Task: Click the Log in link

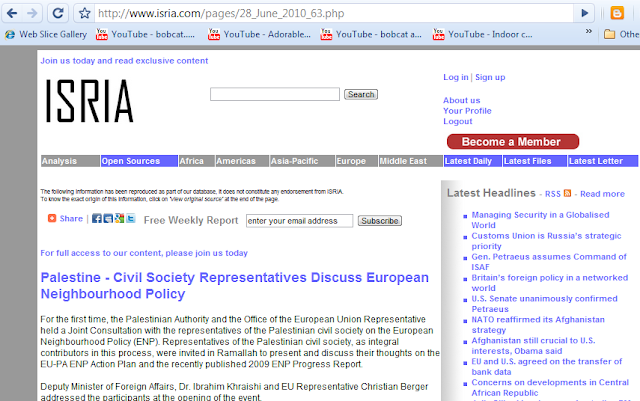Action: point(456,77)
